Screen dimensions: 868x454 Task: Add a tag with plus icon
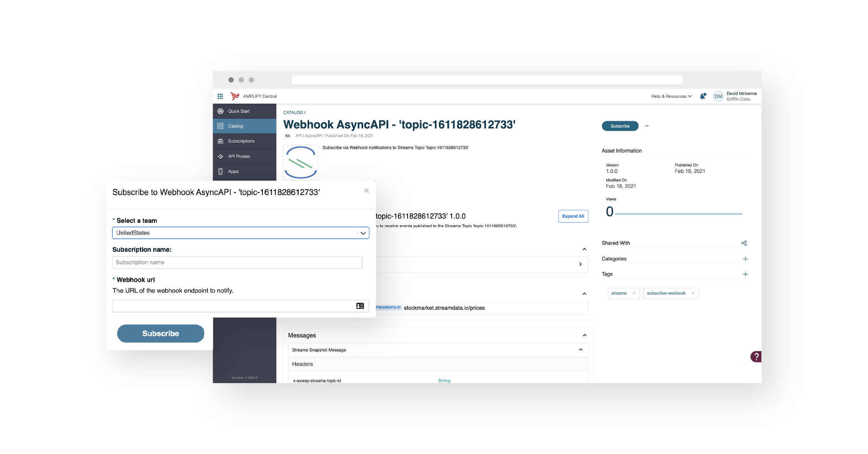tap(745, 274)
